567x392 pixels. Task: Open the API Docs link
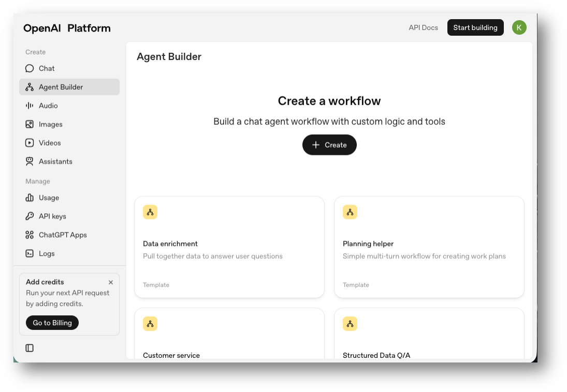423,27
